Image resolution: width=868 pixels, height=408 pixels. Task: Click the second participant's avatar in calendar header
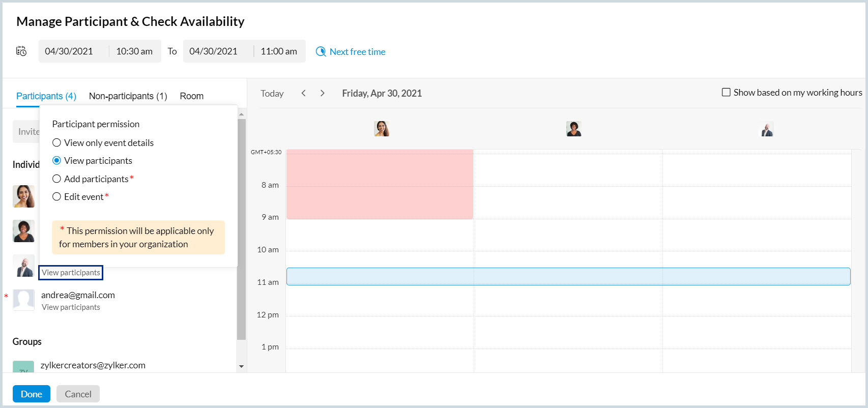573,129
